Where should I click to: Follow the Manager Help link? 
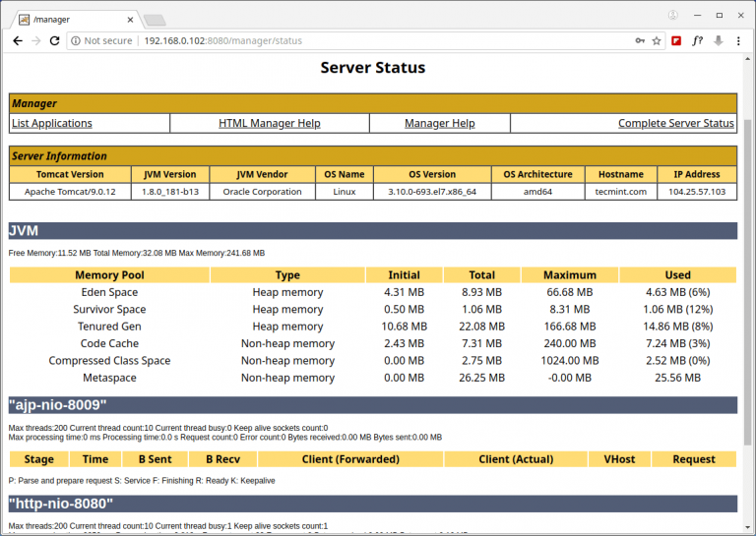pos(439,123)
